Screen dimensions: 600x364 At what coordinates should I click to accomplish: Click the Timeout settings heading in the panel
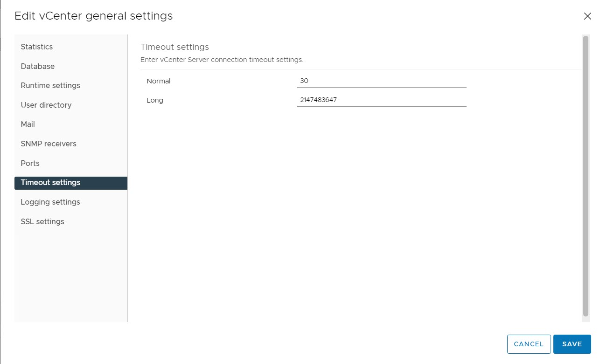[174, 47]
